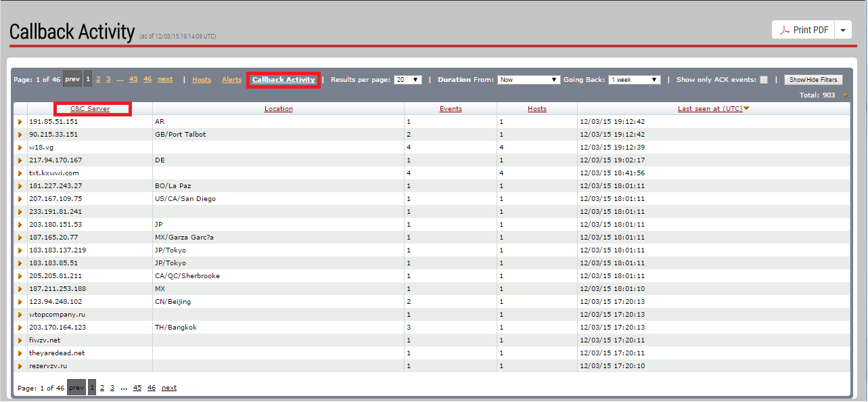The width and height of the screenshot is (868, 402).
Task: Expand row for 207.167.109.75
Action: pos(20,199)
